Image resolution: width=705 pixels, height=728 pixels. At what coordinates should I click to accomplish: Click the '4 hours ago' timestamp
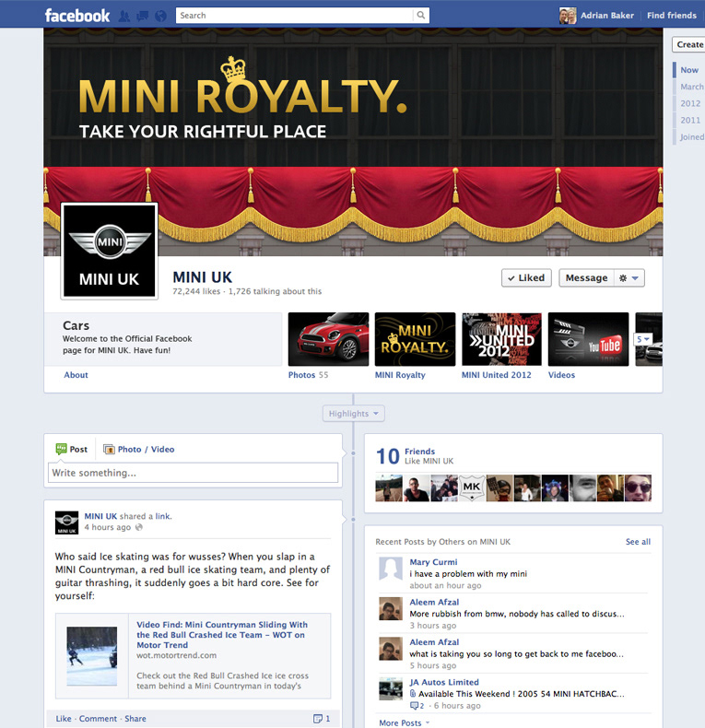(x=108, y=527)
